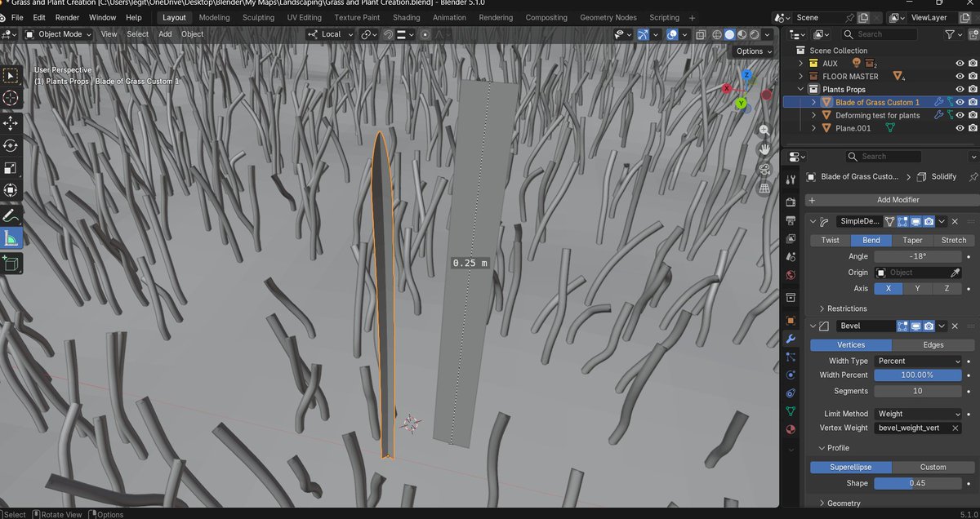Image resolution: width=980 pixels, height=519 pixels.
Task: Select the Cursor tool
Action: [x=11, y=98]
